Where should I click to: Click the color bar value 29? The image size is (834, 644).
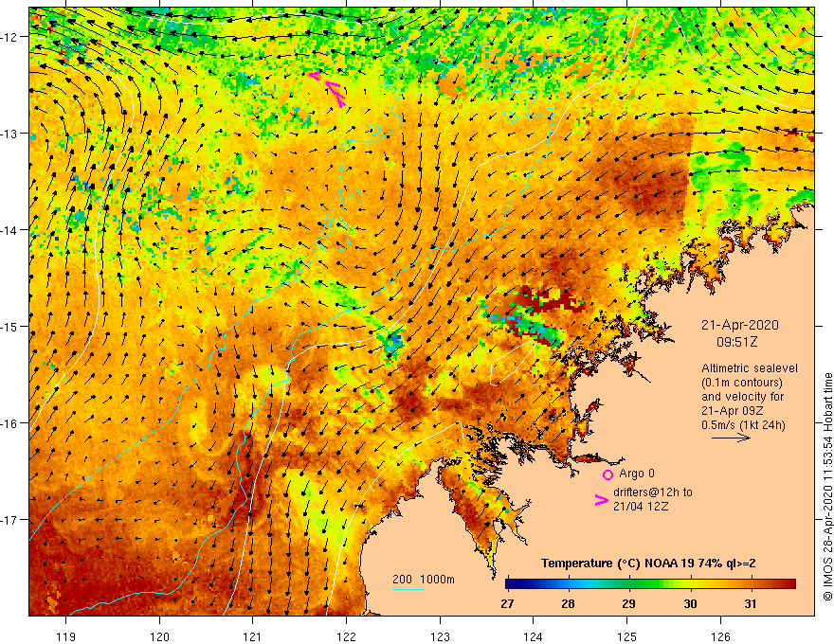[628, 603]
